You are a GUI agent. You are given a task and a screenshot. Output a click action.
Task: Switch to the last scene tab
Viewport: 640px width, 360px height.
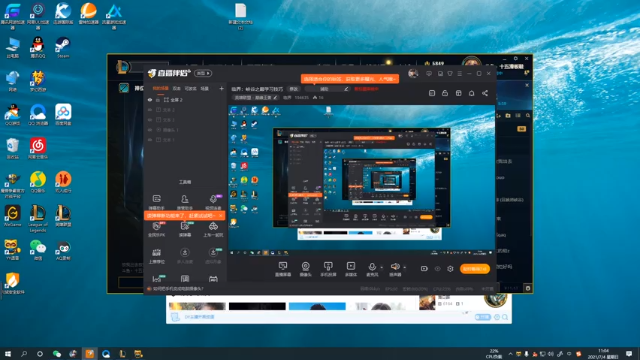tap(204, 88)
